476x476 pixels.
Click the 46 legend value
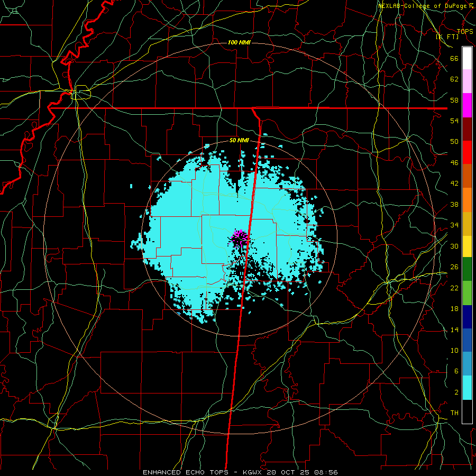pos(454,163)
